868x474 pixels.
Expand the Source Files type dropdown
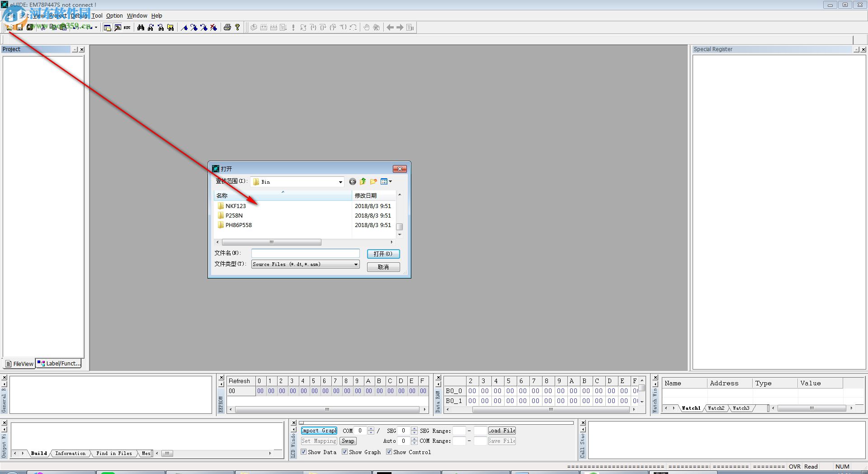[x=356, y=265]
